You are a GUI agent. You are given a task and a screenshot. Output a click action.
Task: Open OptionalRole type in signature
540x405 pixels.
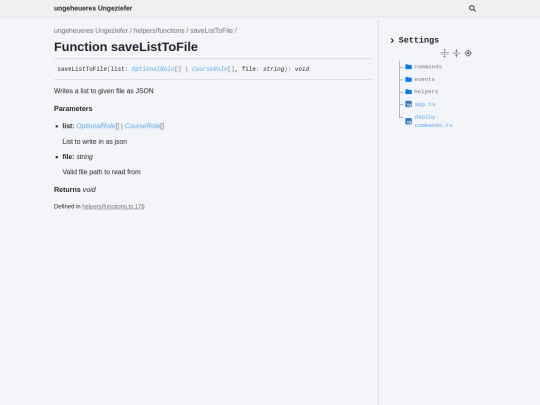click(x=153, y=69)
